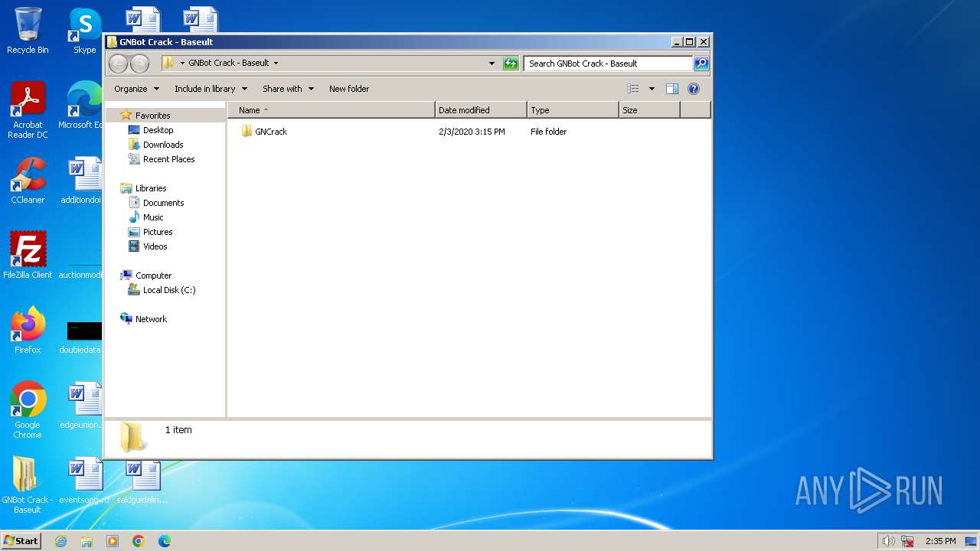Select Network in the navigation pane

point(151,319)
